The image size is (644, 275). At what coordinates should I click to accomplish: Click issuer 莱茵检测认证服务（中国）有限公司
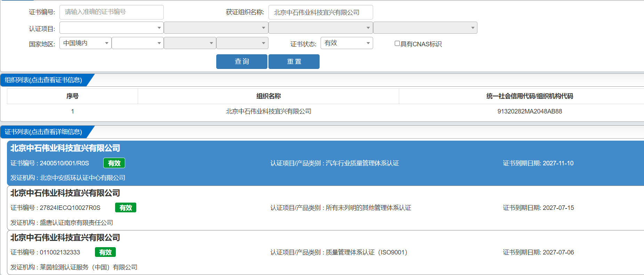pos(88,267)
